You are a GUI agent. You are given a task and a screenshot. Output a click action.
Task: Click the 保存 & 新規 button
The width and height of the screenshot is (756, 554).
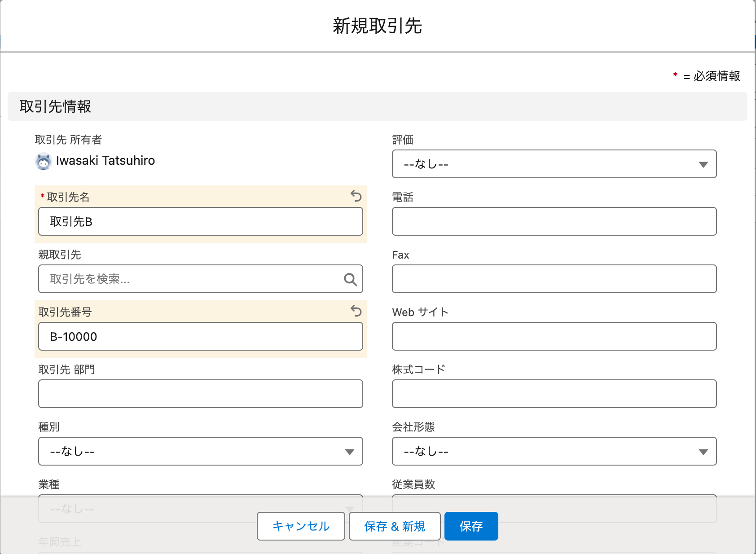tap(395, 526)
